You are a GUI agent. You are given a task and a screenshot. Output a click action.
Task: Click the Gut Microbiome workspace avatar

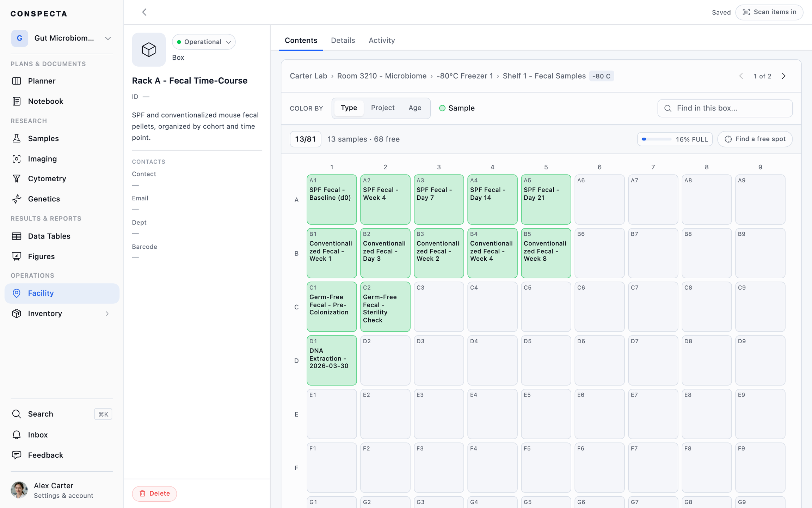click(x=19, y=38)
